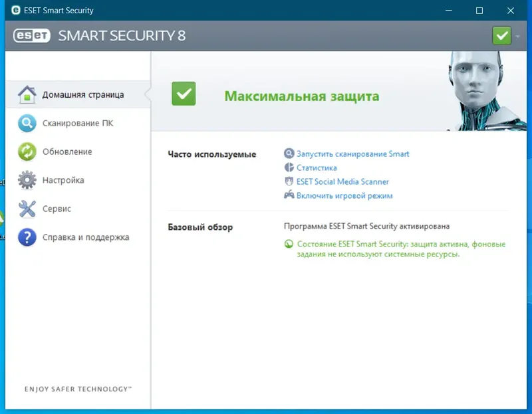Open settings via the Настройка gear icon
The image size is (532, 414).
[x=27, y=180]
